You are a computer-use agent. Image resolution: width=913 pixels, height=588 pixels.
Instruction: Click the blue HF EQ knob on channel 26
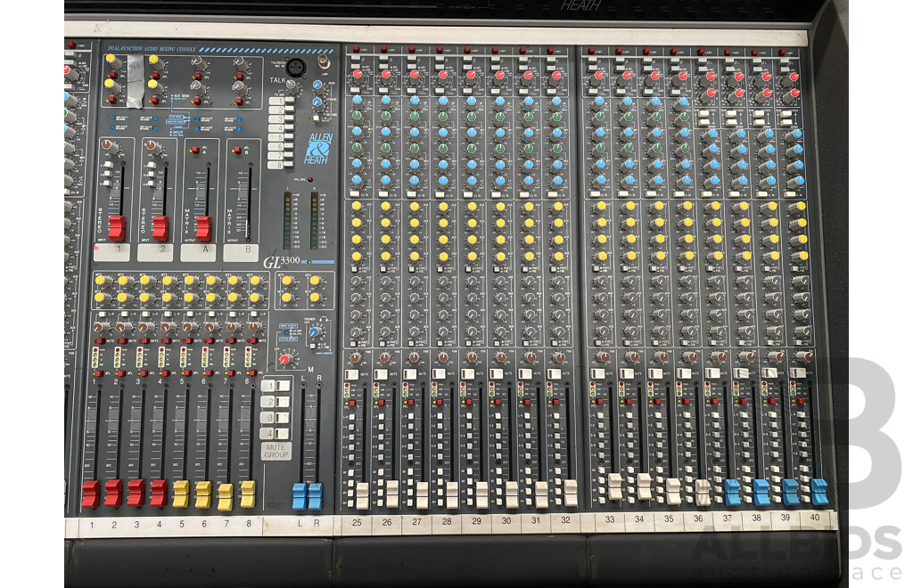click(x=385, y=101)
